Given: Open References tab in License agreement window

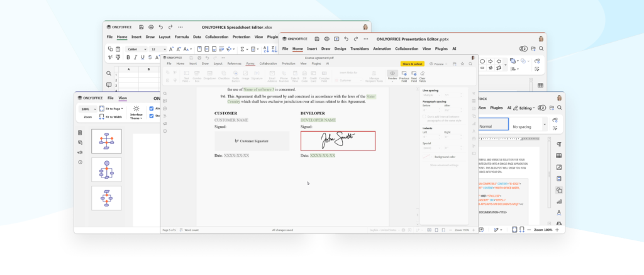Looking at the screenshot, I should pos(234,64).
